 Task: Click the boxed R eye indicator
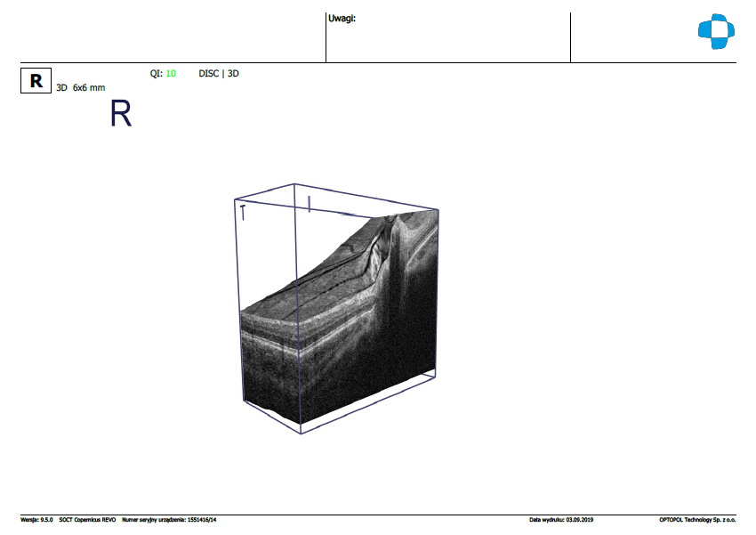click(x=36, y=81)
